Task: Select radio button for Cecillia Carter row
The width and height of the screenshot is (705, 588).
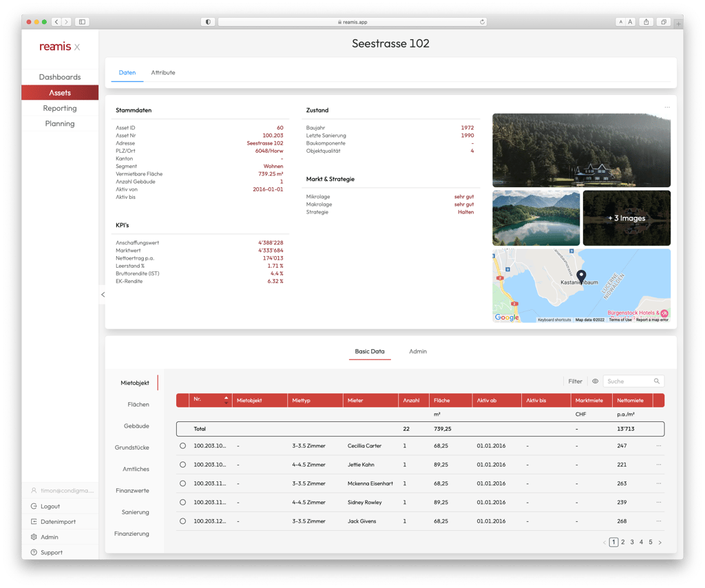Action: (182, 445)
